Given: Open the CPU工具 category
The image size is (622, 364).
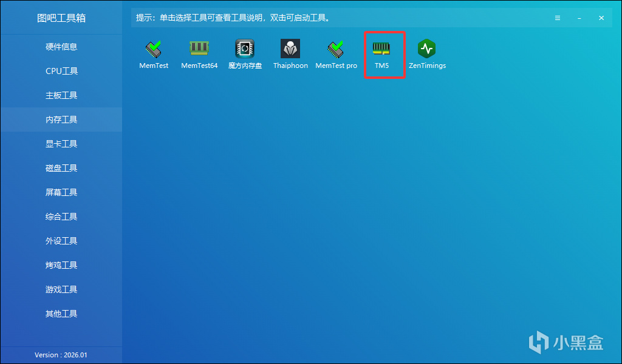Looking at the screenshot, I should pos(61,71).
